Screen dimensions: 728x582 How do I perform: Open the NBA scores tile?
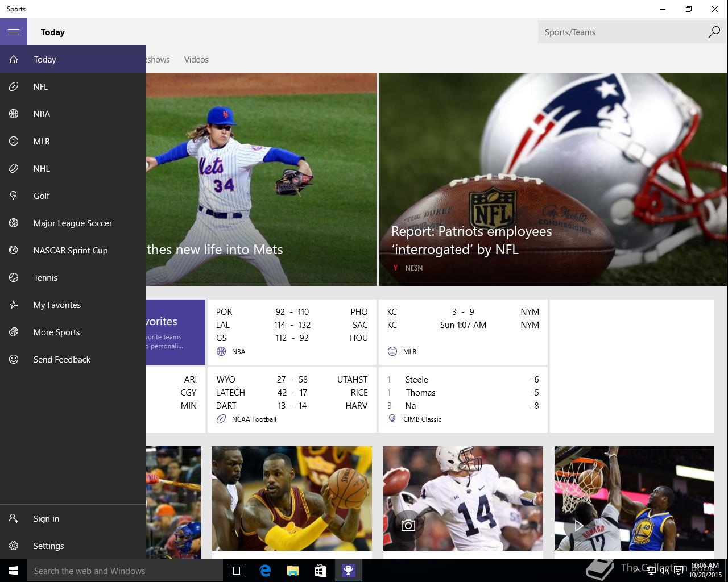coord(292,332)
